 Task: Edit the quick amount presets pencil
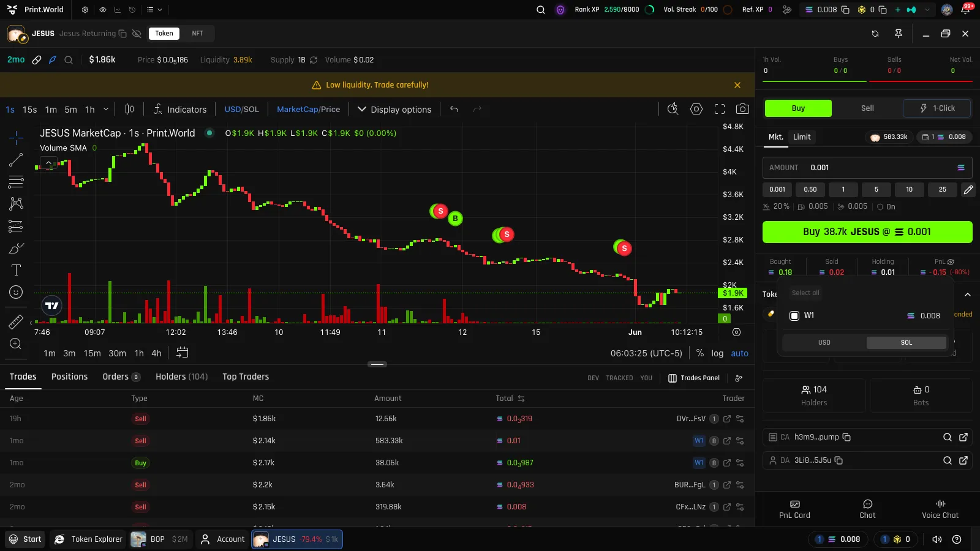click(x=968, y=190)
